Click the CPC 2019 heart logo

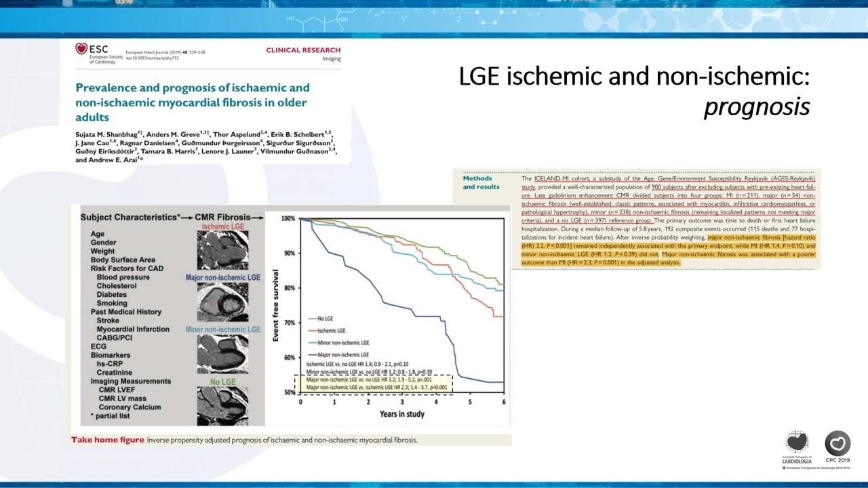tap(837, 448)
